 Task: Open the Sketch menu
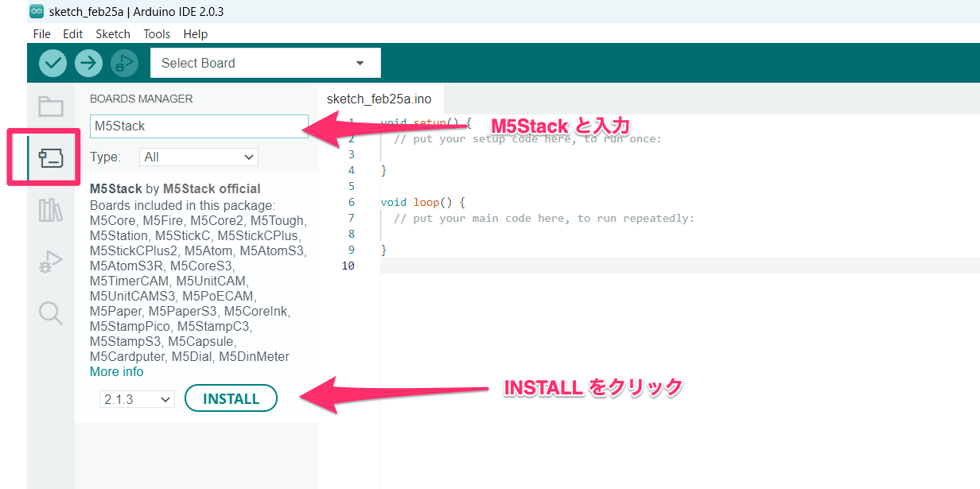[x=113, y=34]
